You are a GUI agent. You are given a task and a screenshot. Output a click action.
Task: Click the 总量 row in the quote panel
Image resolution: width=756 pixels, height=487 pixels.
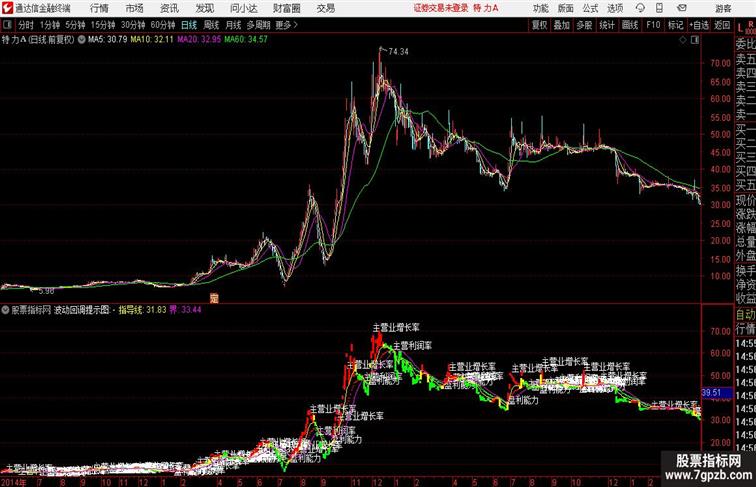pyautogui.click(x=745, y=242)
